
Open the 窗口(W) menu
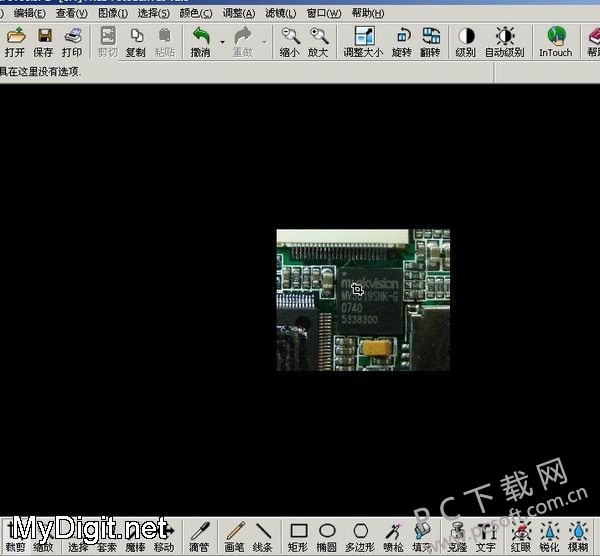pyautogui.click(x=324, y=13)
